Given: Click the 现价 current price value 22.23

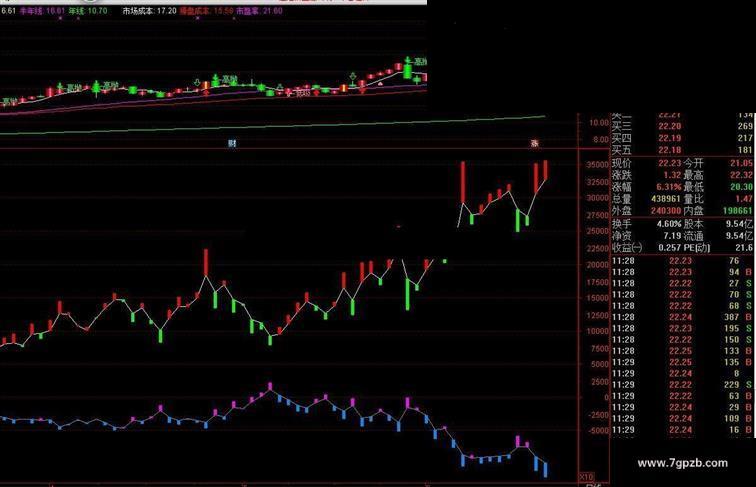Looking at the screenshot, I should click(x=670, y=163).
